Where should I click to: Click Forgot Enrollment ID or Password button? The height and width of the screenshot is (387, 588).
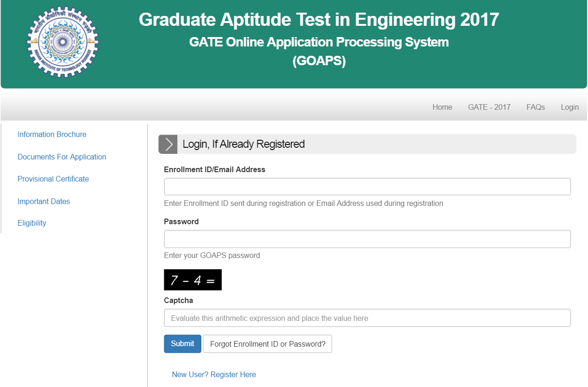(x=267, y=344)
